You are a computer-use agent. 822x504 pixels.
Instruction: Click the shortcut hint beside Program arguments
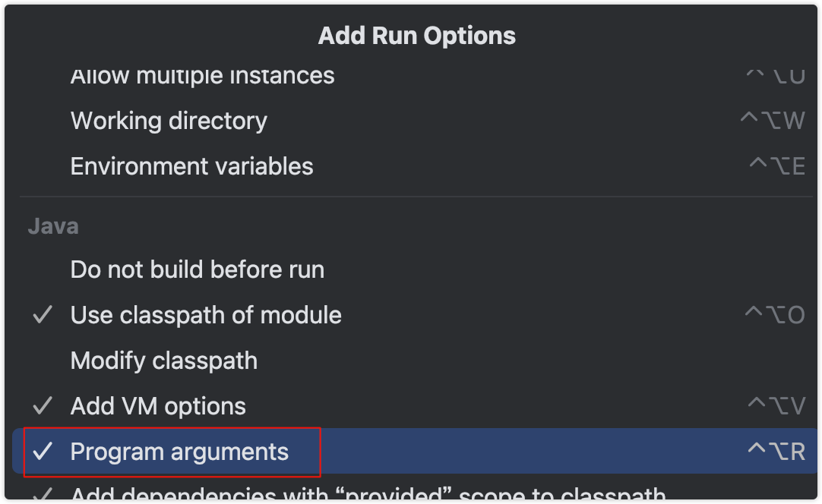coord(776,452)
